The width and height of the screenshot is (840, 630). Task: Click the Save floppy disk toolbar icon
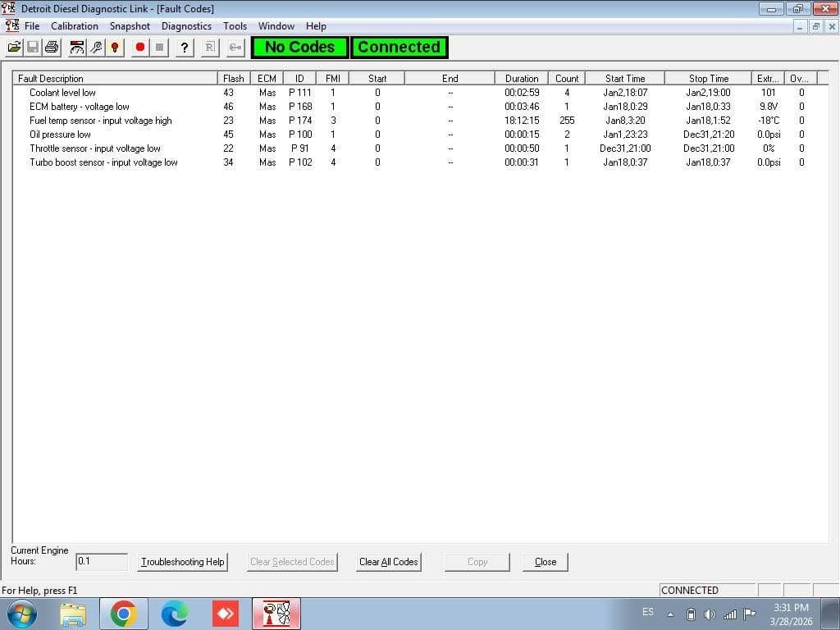click(x=33, y=47)
